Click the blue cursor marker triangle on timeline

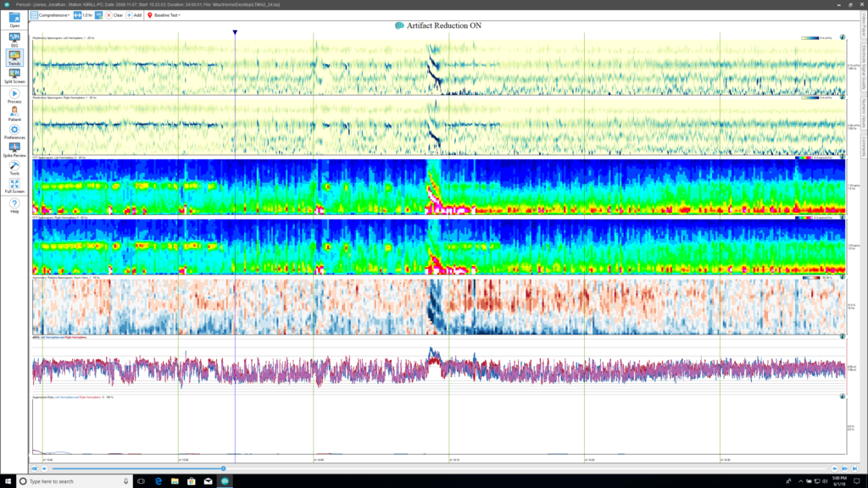(x=236, y=33)
